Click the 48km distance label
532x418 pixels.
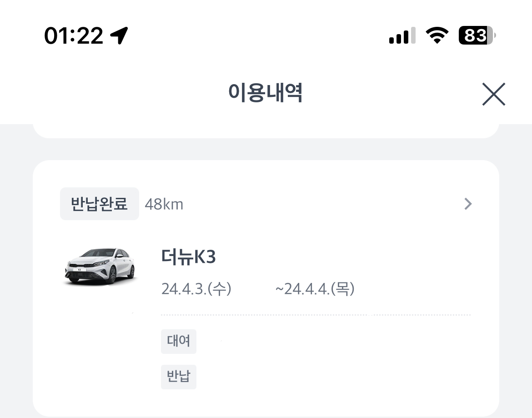[164, 205]
